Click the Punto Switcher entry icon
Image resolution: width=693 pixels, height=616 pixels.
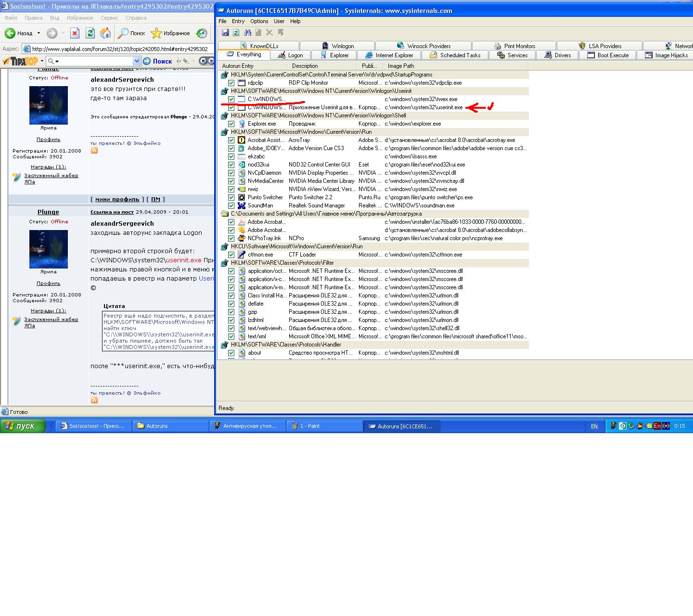click(242, 197)
